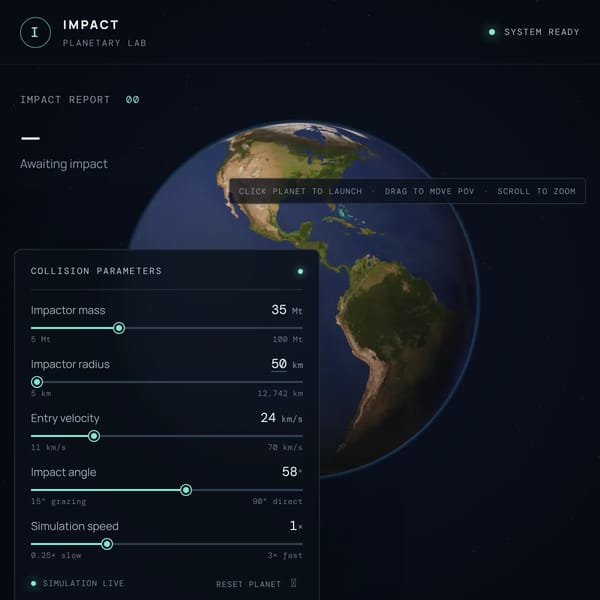The width and height of the screenshot is (600, 600).
Task: Click the 100 Mt maximum mass label
Action: tap(287, 339)
